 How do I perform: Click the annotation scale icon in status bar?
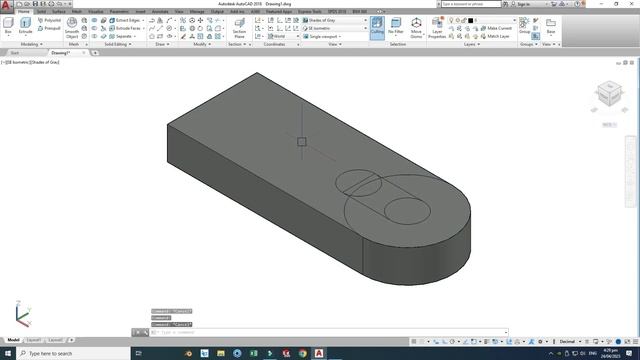coord(531,341)
